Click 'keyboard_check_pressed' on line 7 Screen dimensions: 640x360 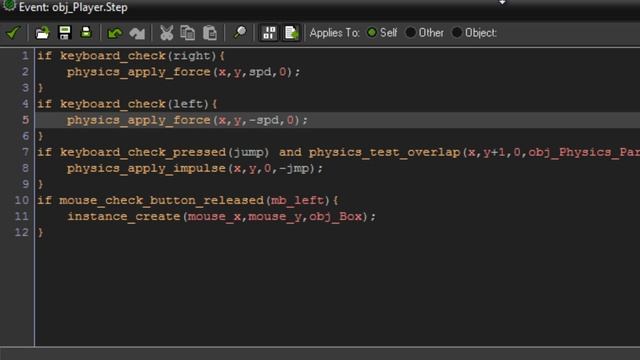143,152
